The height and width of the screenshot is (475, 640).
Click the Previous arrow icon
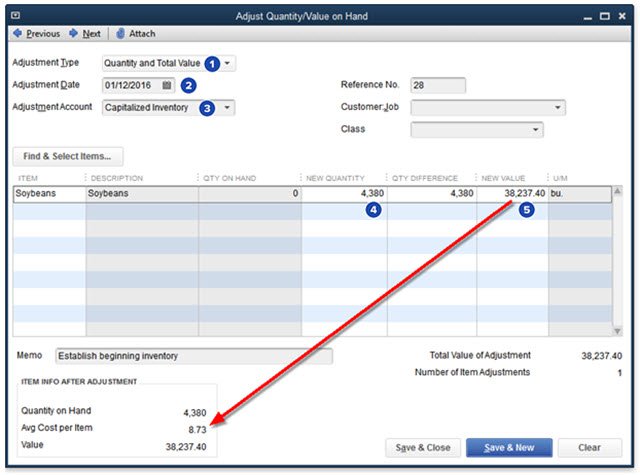[x=17, y=33]
